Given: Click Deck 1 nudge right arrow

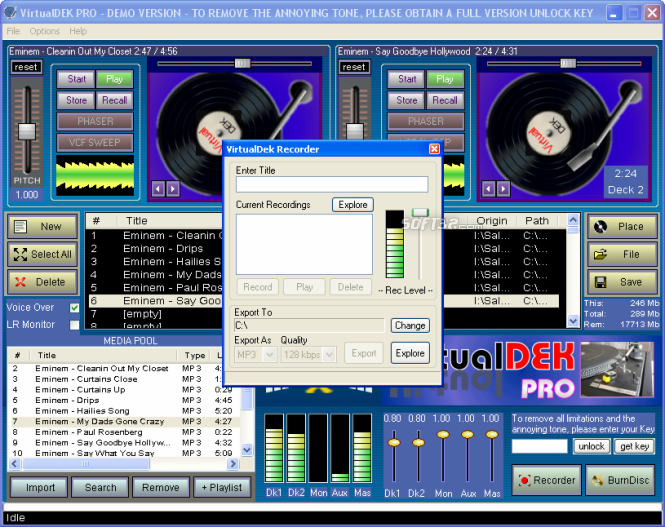Looking at the screenshot, I should (173, 188).
